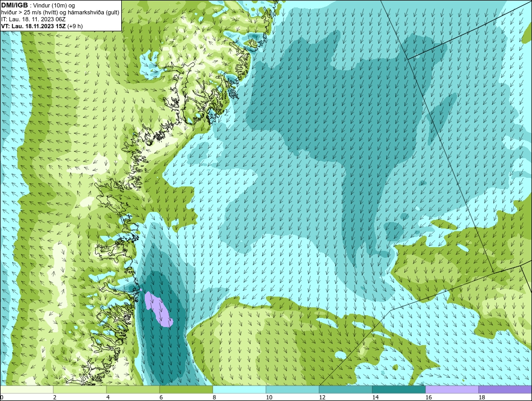
Task: Click the 'IT: Lau. 18. 11. 2023 06Z' line
Action: point(33,19)
